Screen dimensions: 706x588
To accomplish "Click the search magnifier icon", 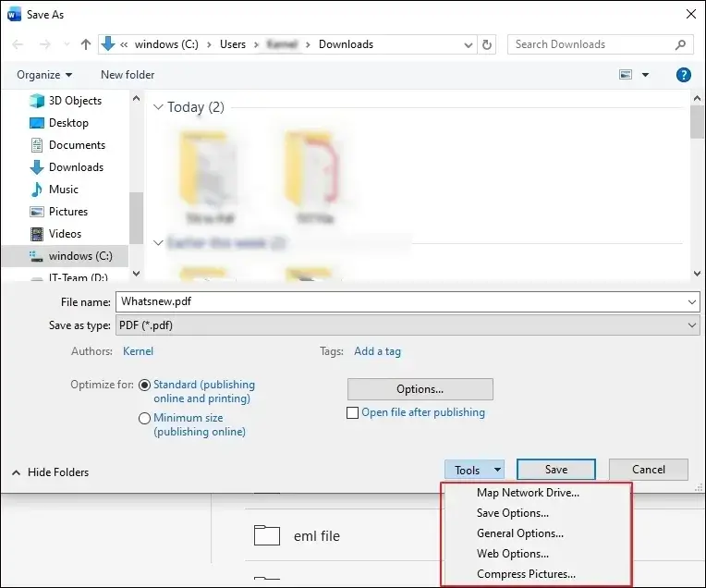I will pyautogui.click(x=680, y=44).
